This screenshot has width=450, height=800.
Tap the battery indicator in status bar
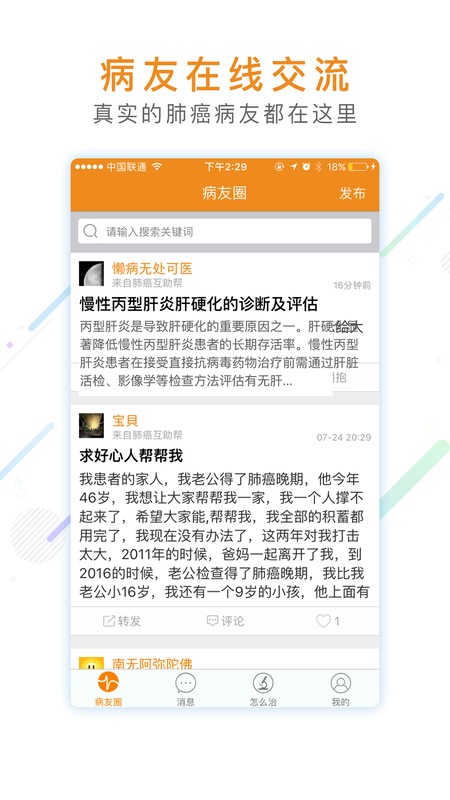pos(358,167)
